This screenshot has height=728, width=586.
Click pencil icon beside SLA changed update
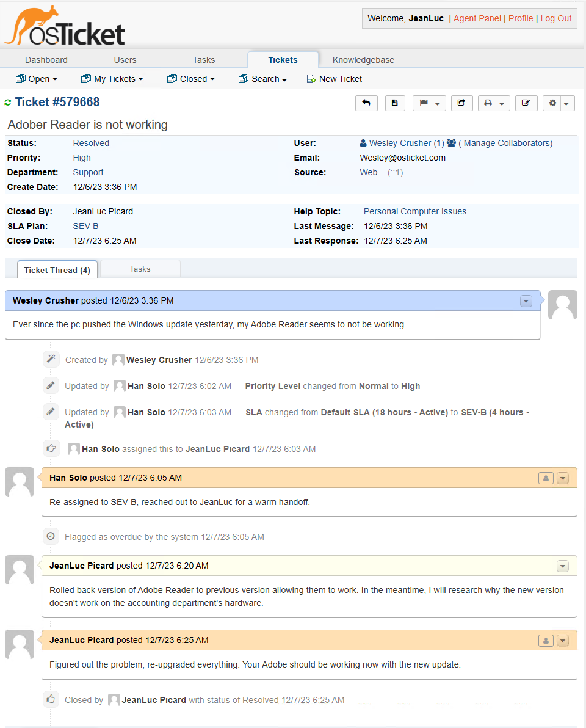(51, 412)
